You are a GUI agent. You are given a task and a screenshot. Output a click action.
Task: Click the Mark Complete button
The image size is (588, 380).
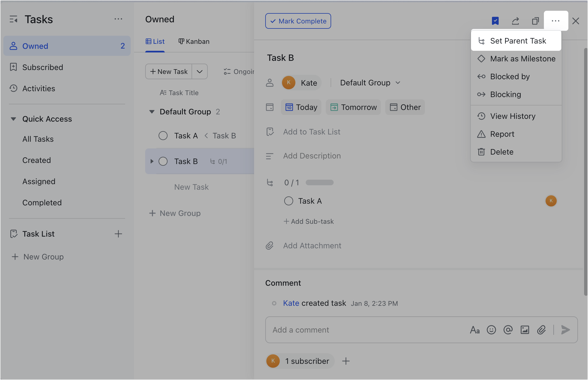tap(298, 21)
